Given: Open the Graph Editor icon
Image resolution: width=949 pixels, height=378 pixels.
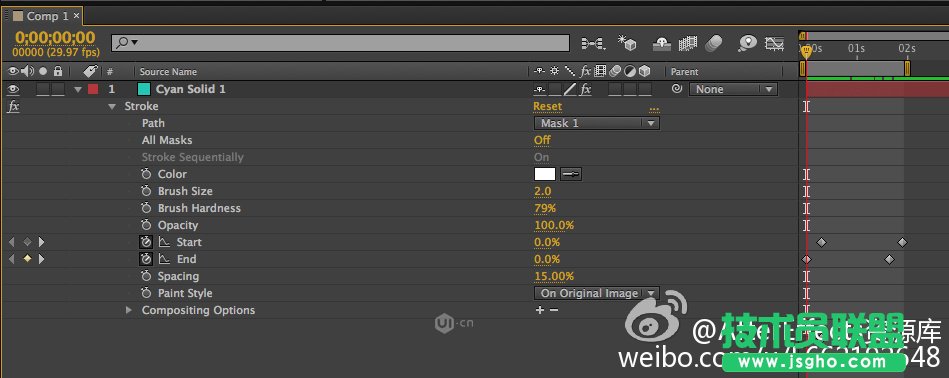Looking at the screenshot, I should pyautogui.click(x=774, y=43).
